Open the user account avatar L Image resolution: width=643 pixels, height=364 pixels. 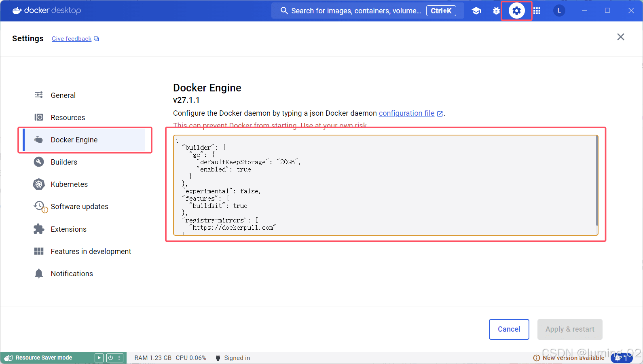pyautogui.click(x=559, y=11)
